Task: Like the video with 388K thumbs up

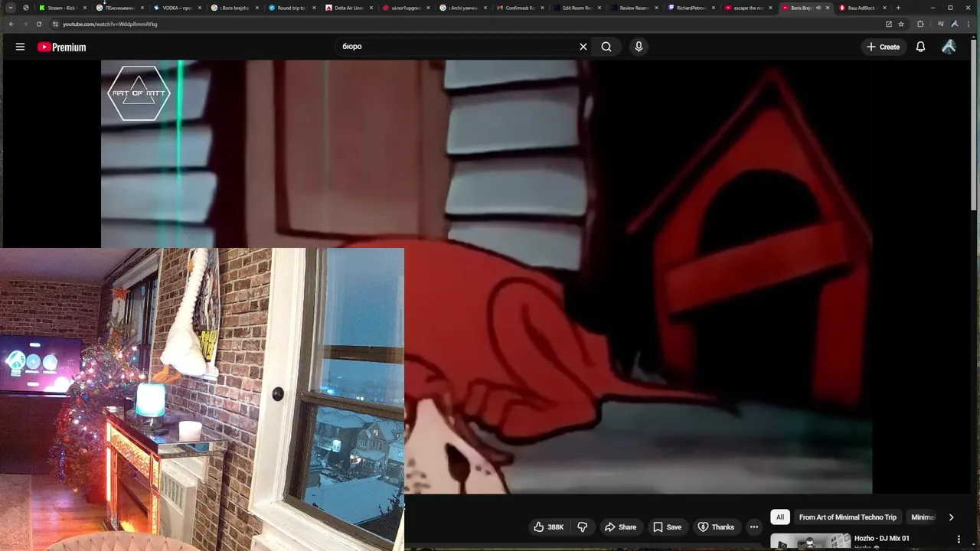Action: (550, 527)
